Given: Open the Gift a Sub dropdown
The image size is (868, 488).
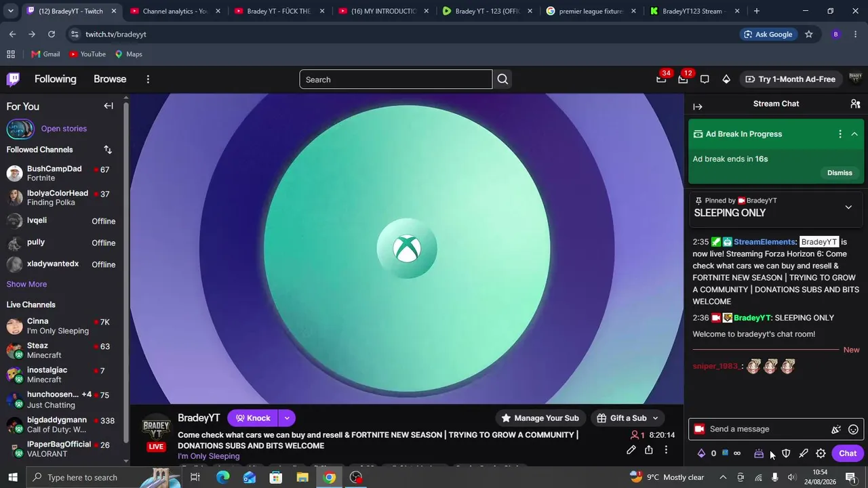Looking at the screenshot, I should click(627, 418).
